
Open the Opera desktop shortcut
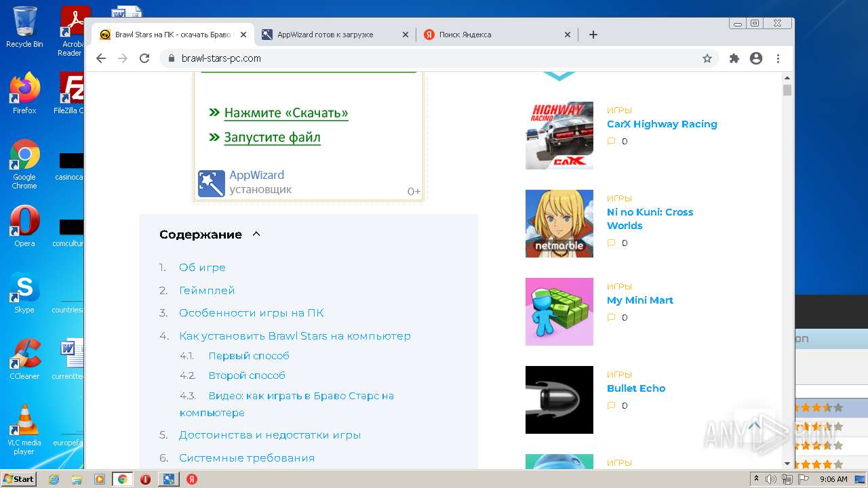[24, 226]
